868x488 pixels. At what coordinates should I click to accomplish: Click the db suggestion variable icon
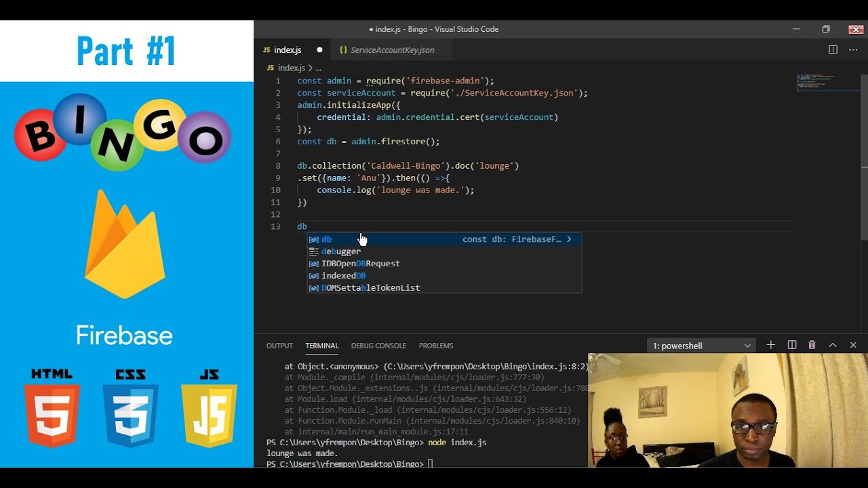[x=314, y=239]
